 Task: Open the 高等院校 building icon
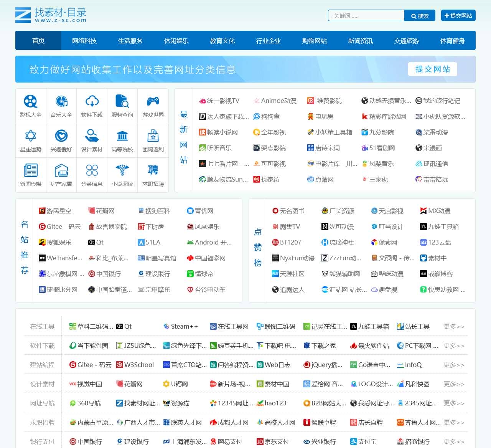tap(122, 136)
